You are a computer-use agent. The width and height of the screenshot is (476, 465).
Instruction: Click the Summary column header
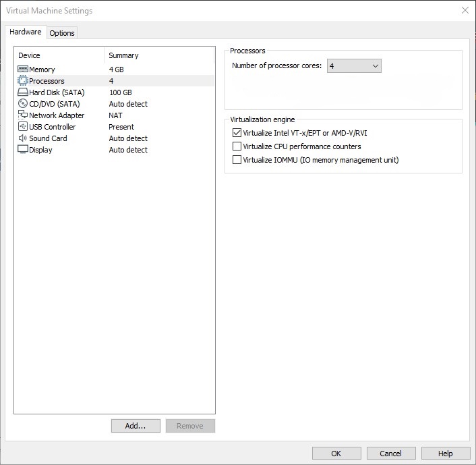tap(123, 55)
